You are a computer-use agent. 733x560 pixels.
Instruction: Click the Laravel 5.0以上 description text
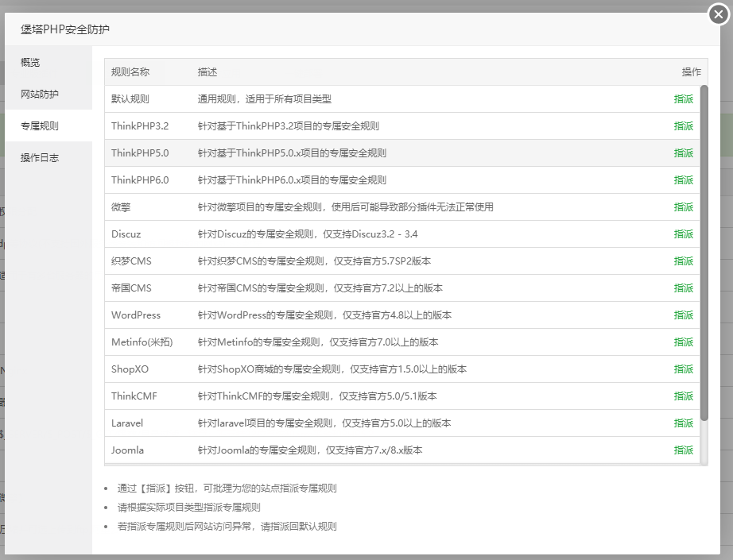(x=324, y=423)
